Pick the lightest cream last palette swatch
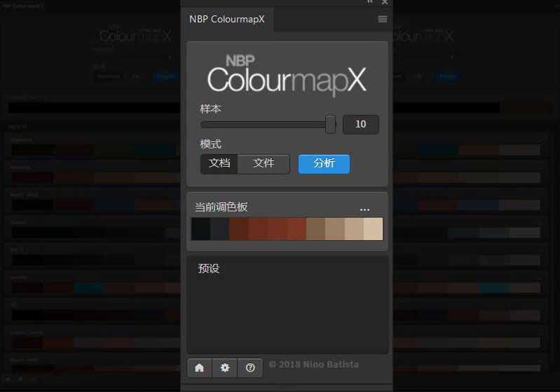The width and height of the screenshot is (560, 392). point(373,229)
